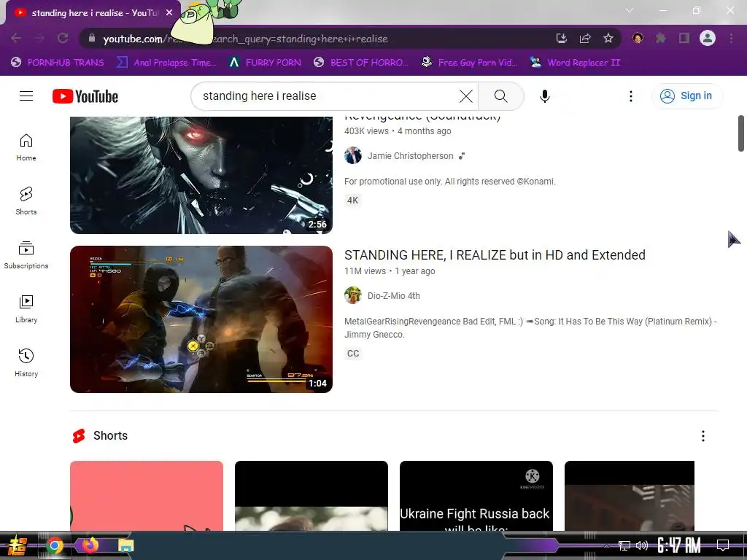Close the standing here i realise tab
747x560 pixels.
(x=169, y=13)
